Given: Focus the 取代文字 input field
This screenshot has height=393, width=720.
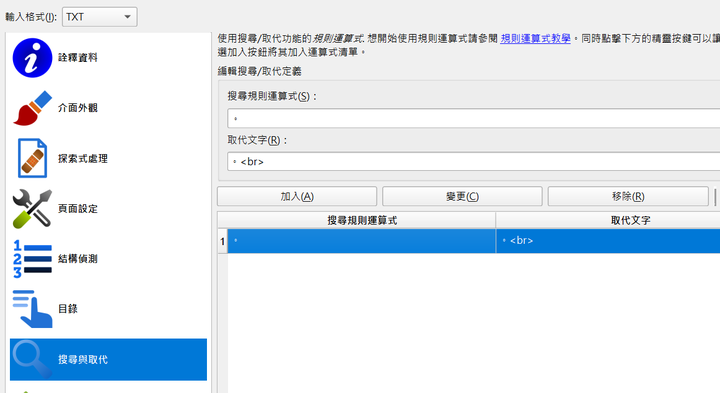Looking at the screenshot, I should point(473,162).
